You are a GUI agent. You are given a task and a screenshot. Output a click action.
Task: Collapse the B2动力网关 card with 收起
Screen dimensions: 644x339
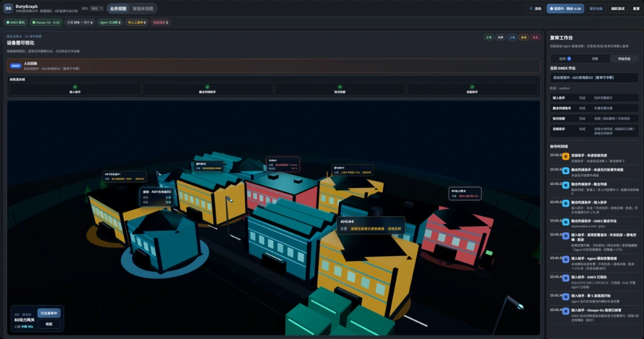49,324
